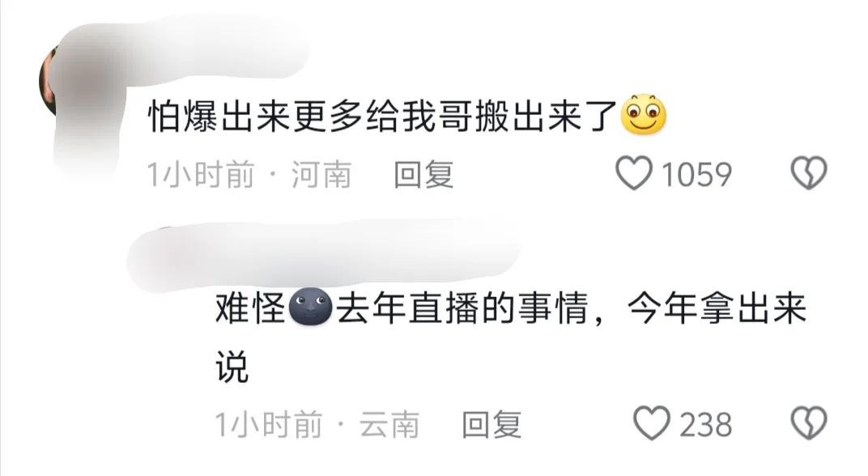
Task: Click the 云南 location label
Action: click(389, 424)
